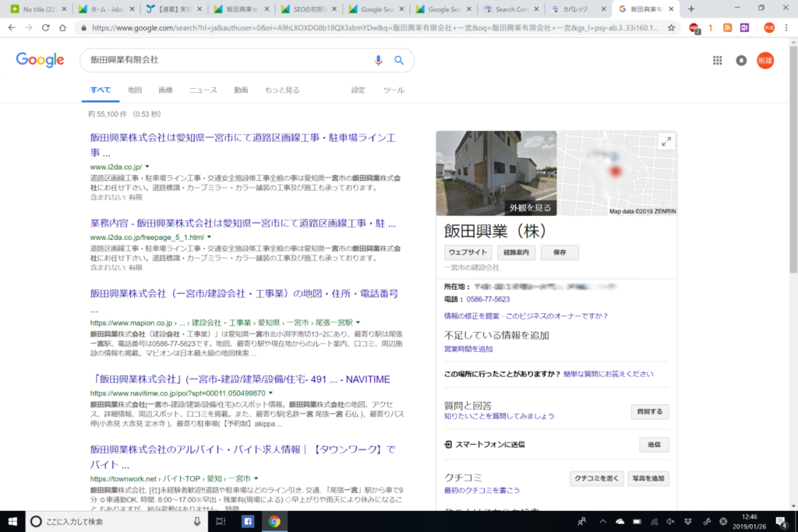Click the 経路案内 directions button
This screenshot has width=798, height=532.
click(x=516, y=252)
